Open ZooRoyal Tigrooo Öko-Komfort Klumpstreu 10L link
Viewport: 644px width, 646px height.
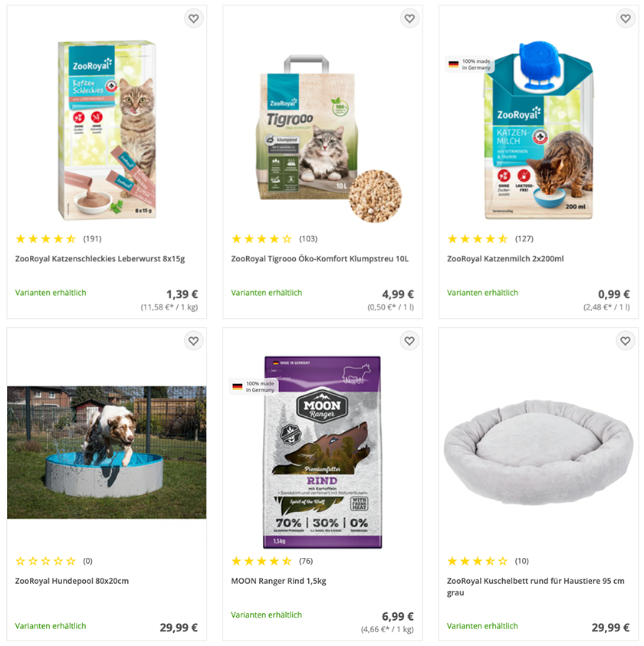pyautogui.click(x=320, y=259)
